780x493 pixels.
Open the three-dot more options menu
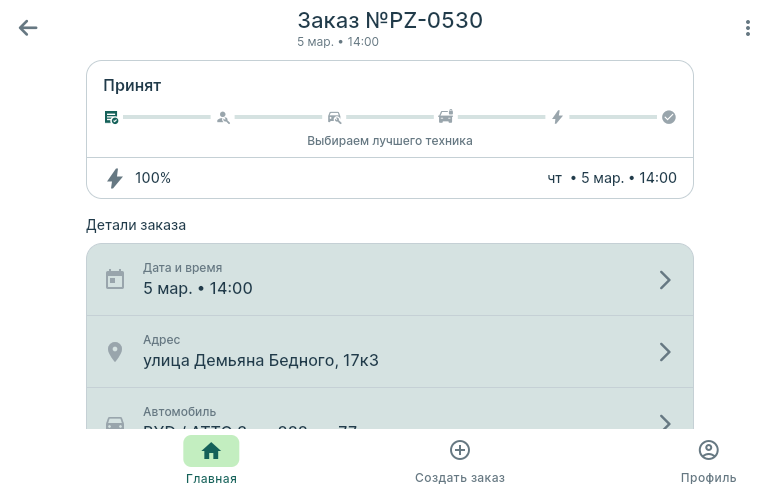(748, 28)
